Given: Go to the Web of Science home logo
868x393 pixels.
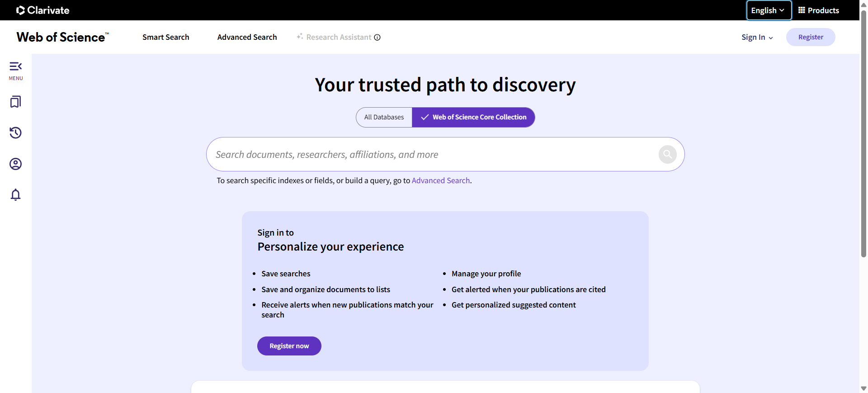Looking at the screenshot, I should (62, 37).
